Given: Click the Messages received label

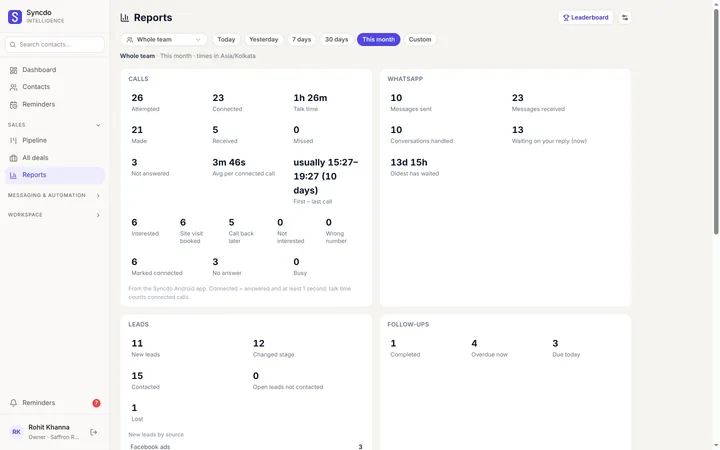Looking at the screenshot, I should [538, 109].
